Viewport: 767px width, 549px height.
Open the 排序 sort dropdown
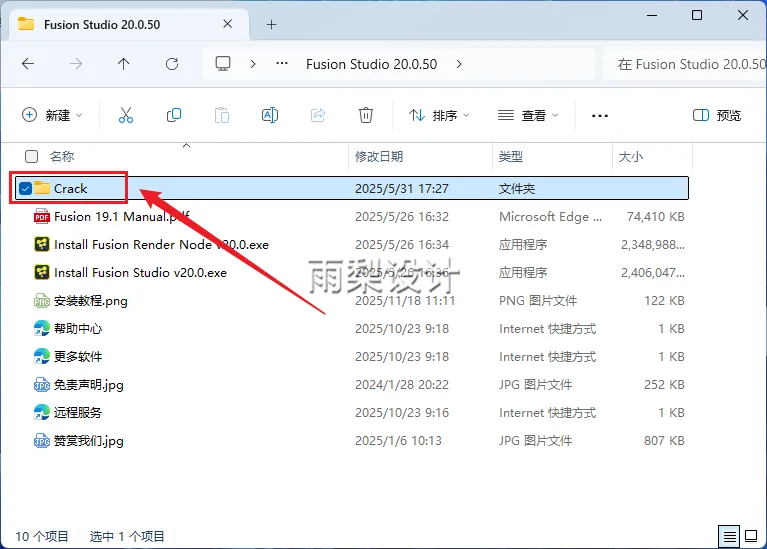[x=439, y=115]
